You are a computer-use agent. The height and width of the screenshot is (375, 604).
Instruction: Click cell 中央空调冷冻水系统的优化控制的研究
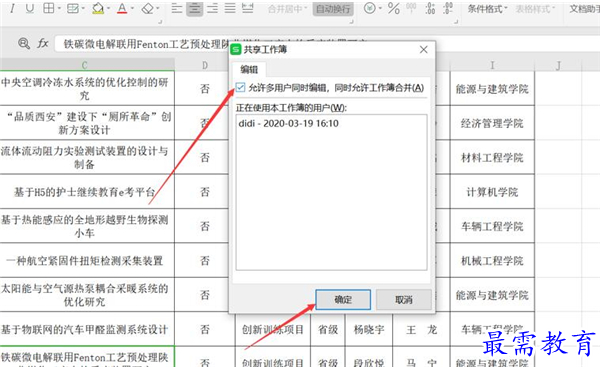pos(87,88)
